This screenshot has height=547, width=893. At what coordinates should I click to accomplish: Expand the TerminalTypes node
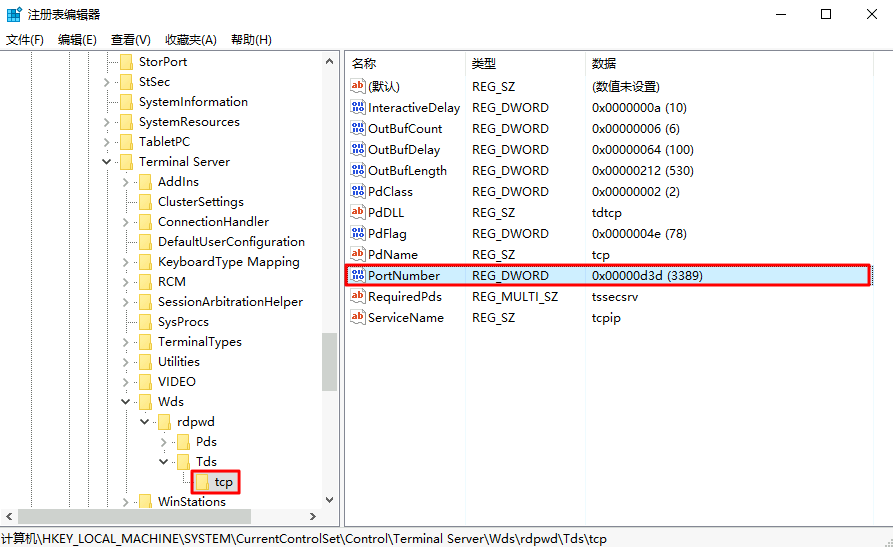coord(126,342)
